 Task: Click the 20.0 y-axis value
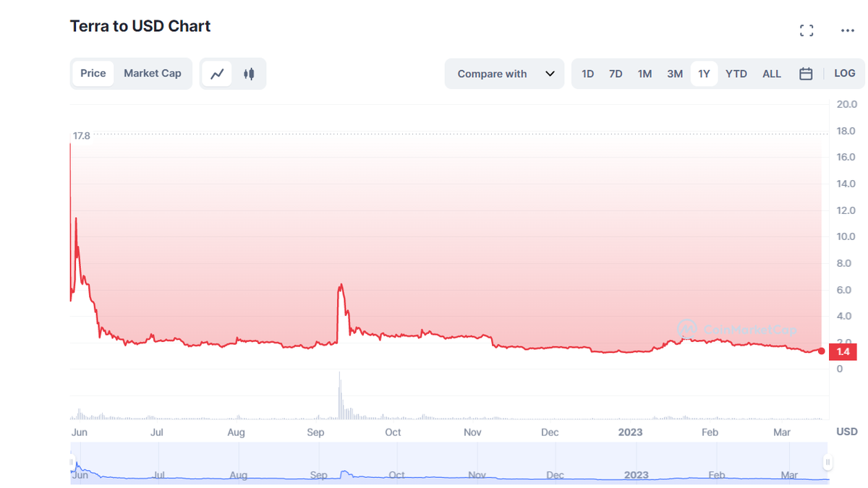(846, 104)
